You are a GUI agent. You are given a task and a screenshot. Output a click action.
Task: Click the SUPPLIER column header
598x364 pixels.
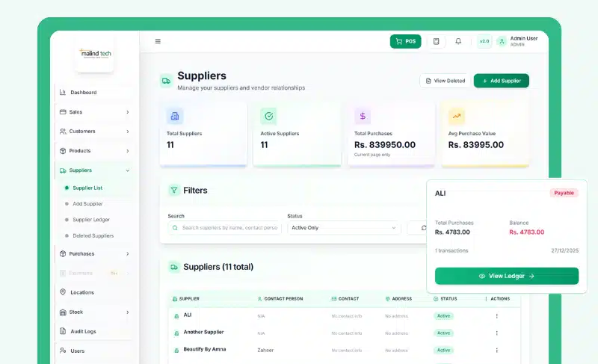click(x=186, y=299)
